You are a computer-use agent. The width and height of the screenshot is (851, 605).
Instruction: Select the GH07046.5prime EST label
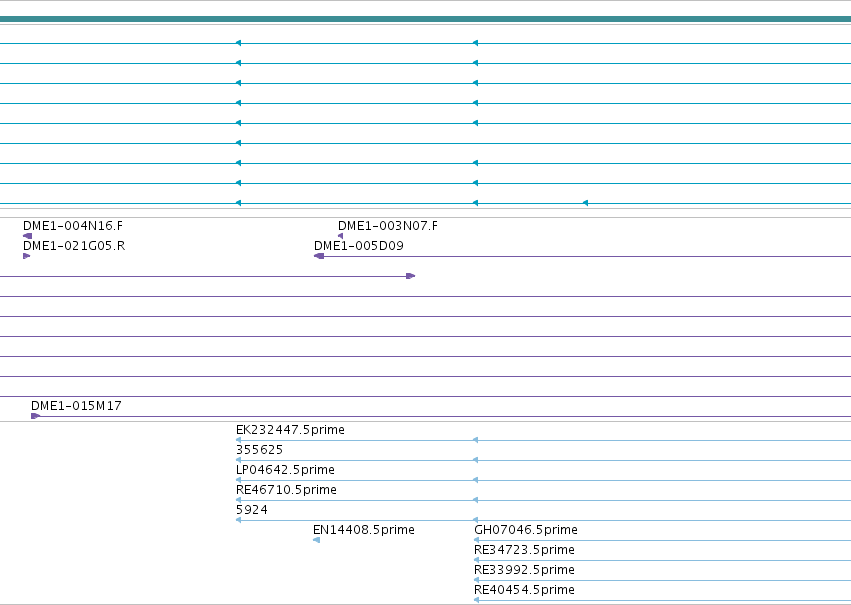(x=526, y=530)
